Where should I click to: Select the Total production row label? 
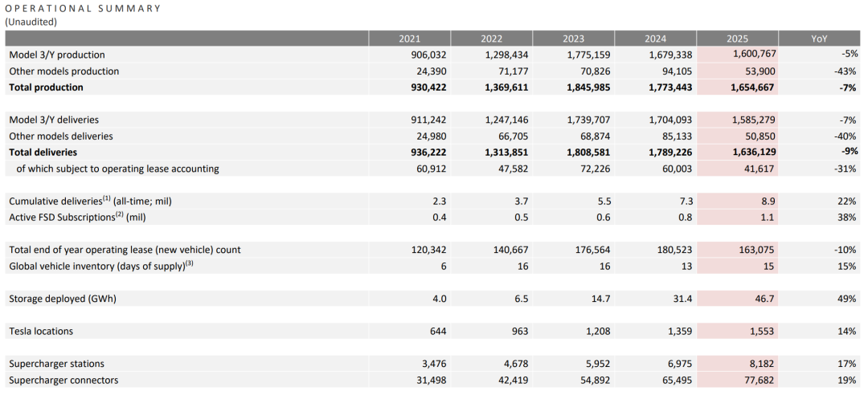coord(46,88)
